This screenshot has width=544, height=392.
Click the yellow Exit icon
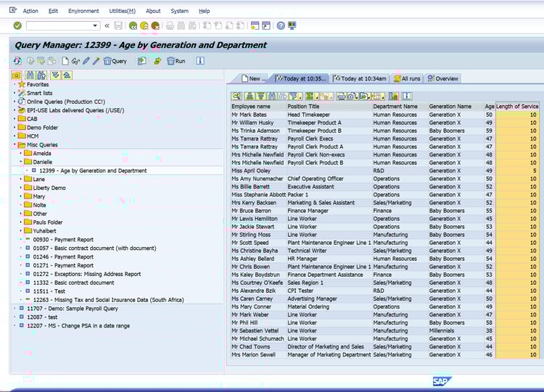coord(144,25)
